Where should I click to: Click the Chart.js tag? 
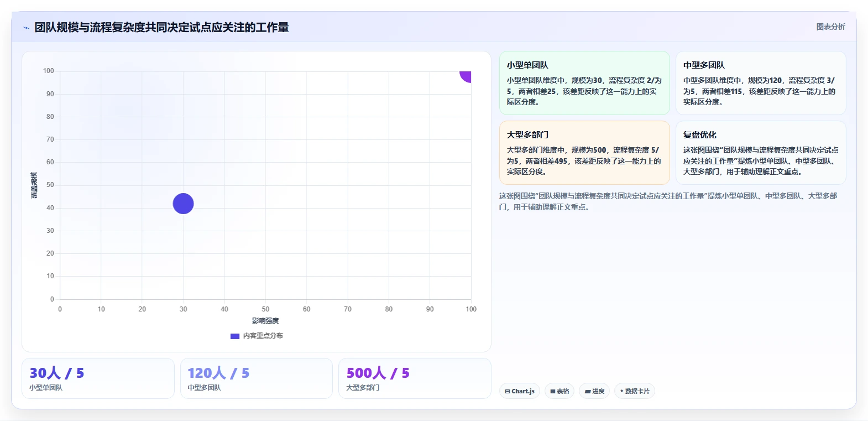click(520, 391)
